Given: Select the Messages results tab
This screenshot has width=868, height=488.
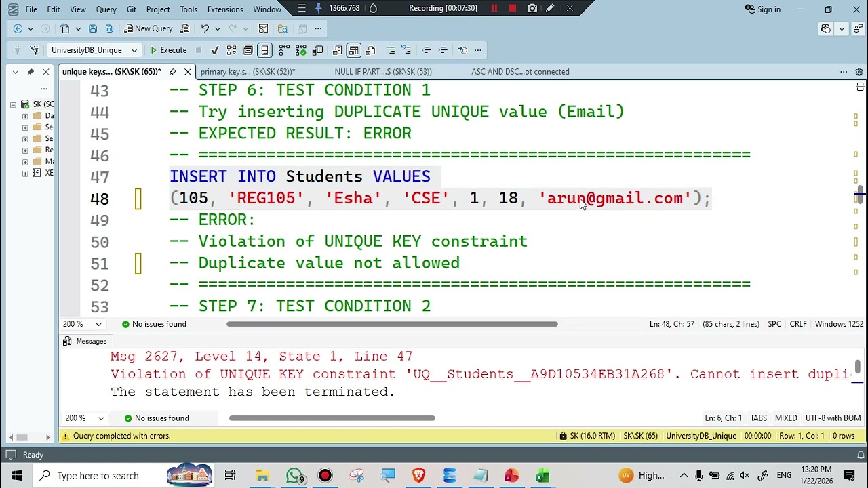Looking at the screenshot, I should (x=85, y=342).
